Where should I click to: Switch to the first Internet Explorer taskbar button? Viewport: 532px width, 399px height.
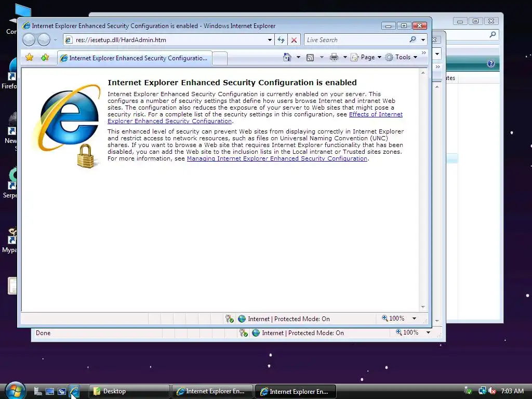[212, 391]
